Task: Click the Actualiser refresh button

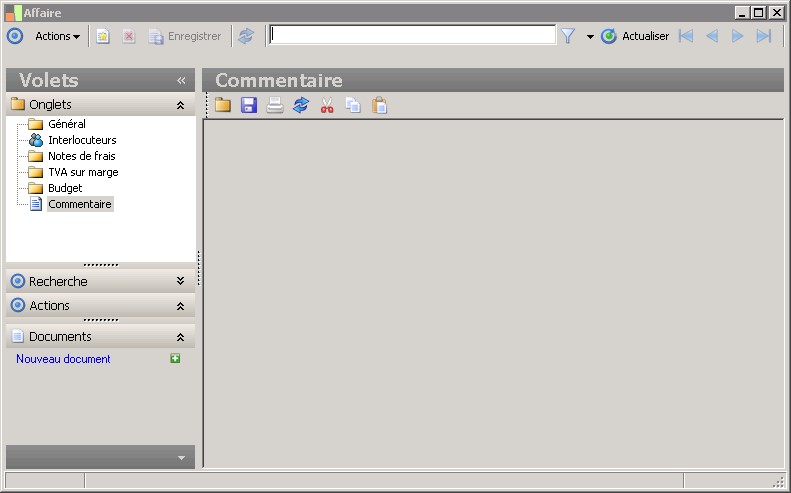Action: [x=635, y=36]
